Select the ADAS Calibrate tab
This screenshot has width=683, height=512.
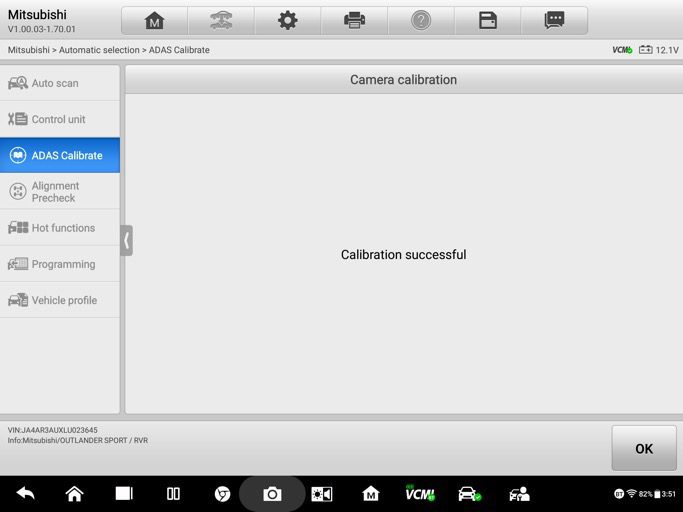point(60,155)
